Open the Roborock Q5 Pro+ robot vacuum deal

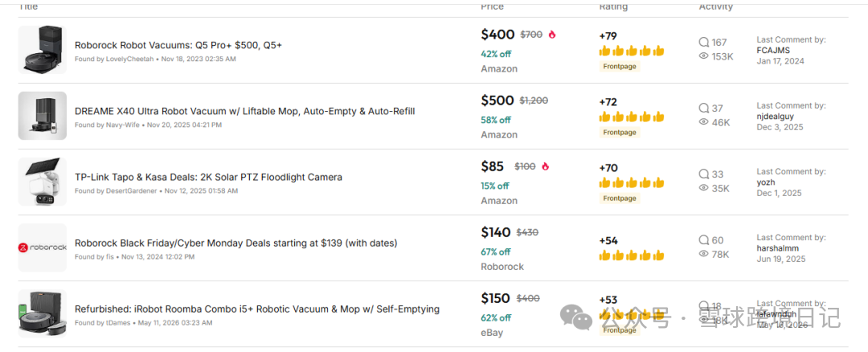point(178,45)
